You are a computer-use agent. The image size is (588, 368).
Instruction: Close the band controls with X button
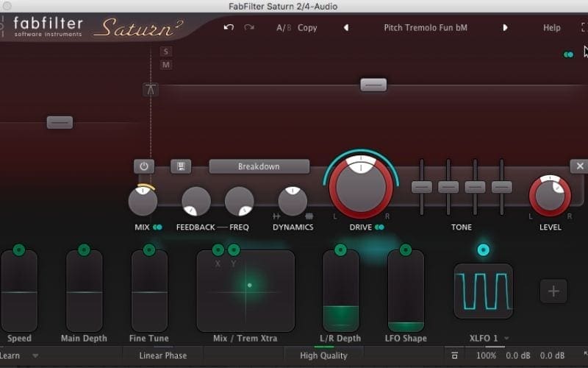tap(579, 166)
